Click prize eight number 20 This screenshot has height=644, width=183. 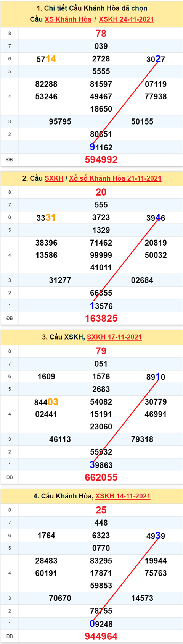coord(101,192)
